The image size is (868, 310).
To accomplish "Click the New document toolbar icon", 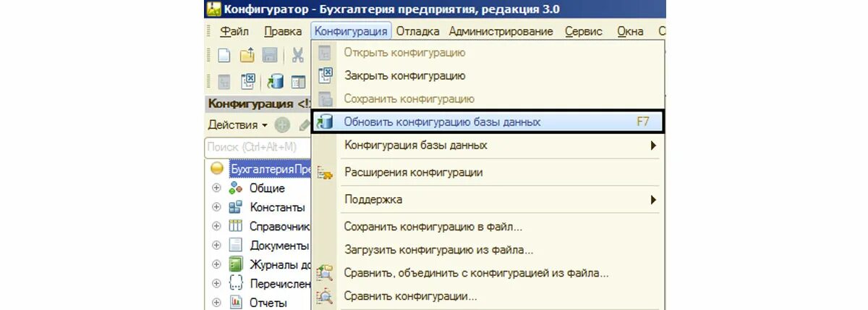I will 225,55.
